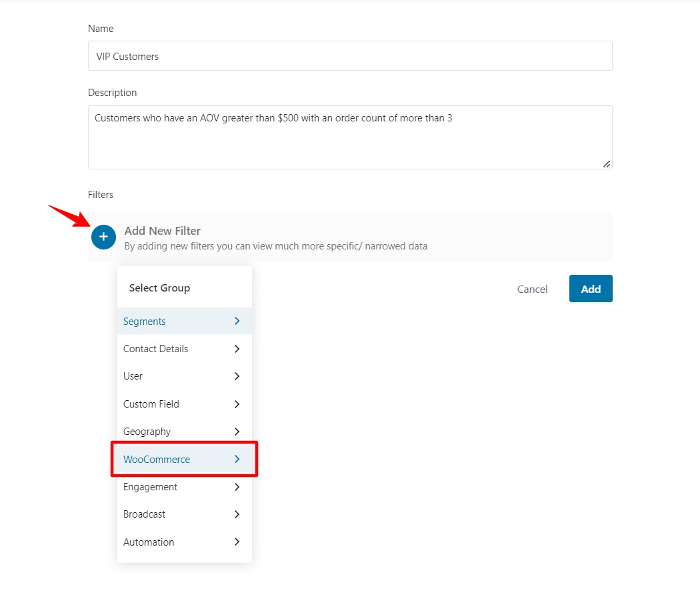Open the Automation submenu arrow
The height and width of the screenshot is (597, 700).
click(237, 542)
